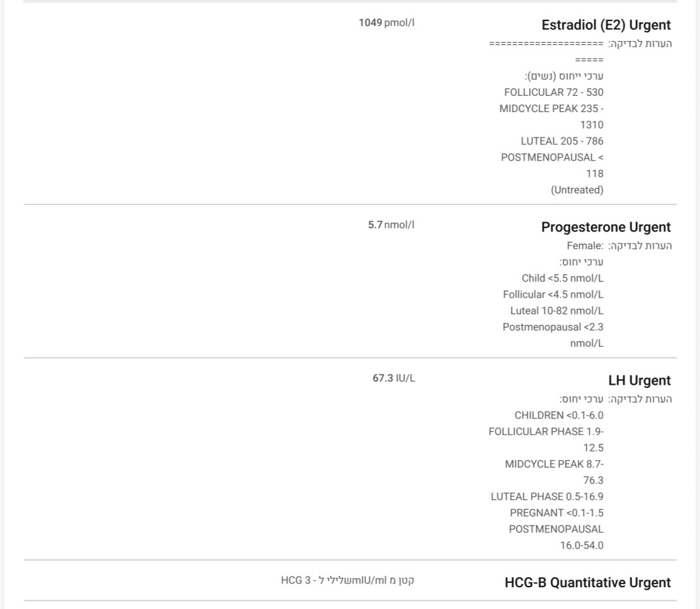This screenshot has width=700, height=609.
Task: Select the 1049 pmol/l Estradiol result value
Action: (386, 23)
